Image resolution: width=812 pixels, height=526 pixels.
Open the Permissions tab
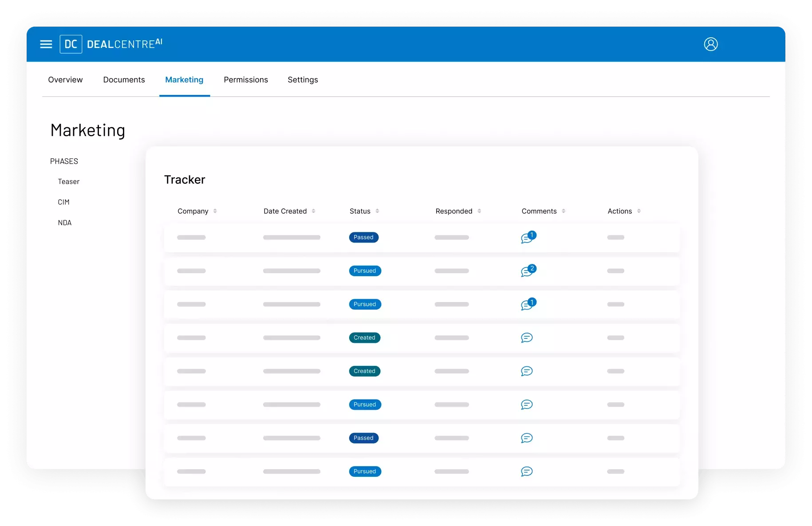(x=246, y=80)
